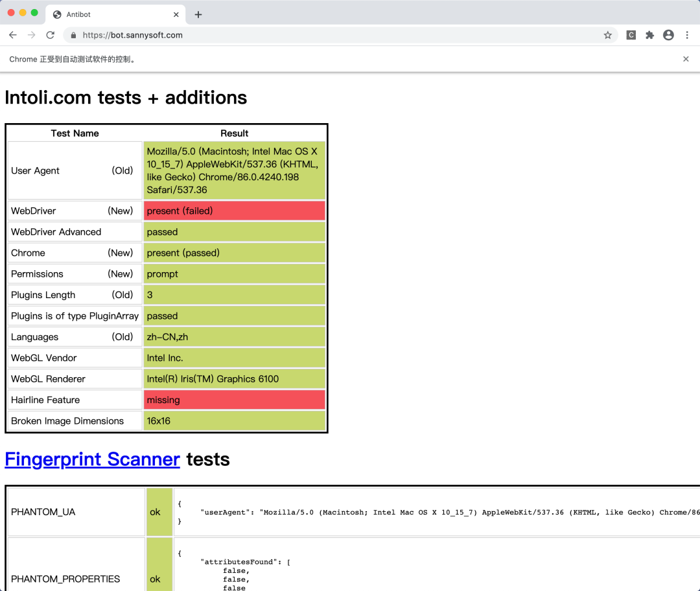
Task: Click the 'WebDriver (New)' test name cell
Action: 75,211
